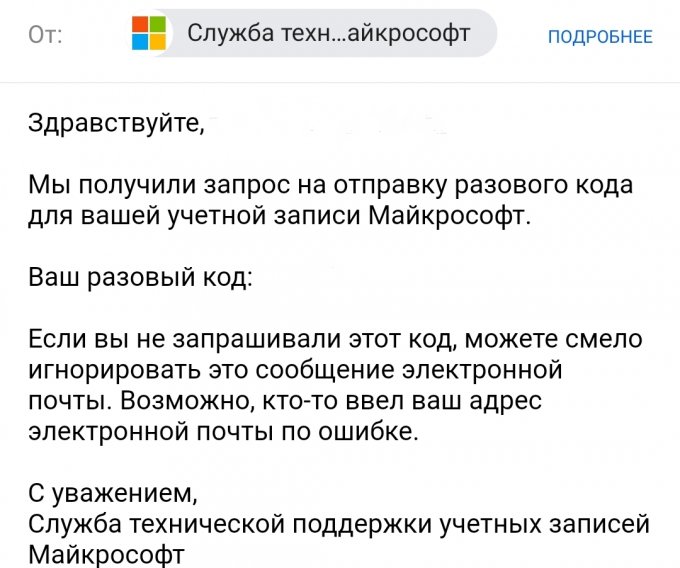
Task: Select the 'Ваш разовый код:' line
Action: (139, 277)
